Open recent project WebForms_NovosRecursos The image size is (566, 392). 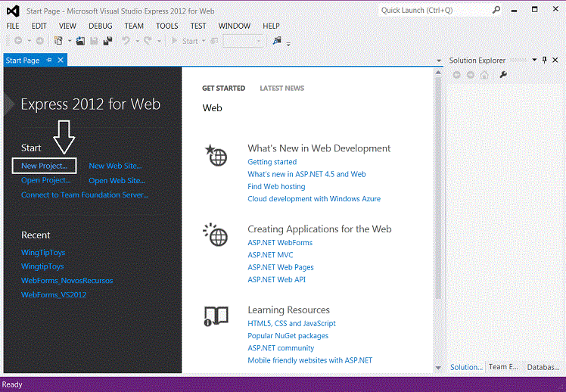click(67, 281)
